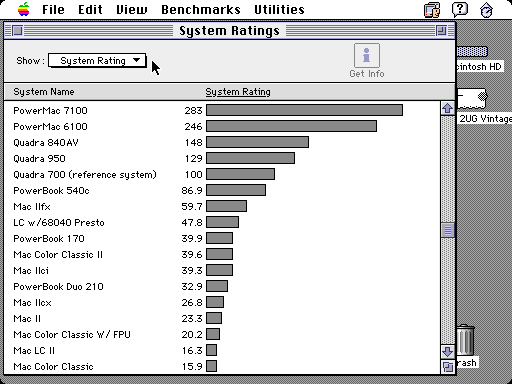
Task: Select the last Mac Color Classic row
Action: click(x=222, y=366)
